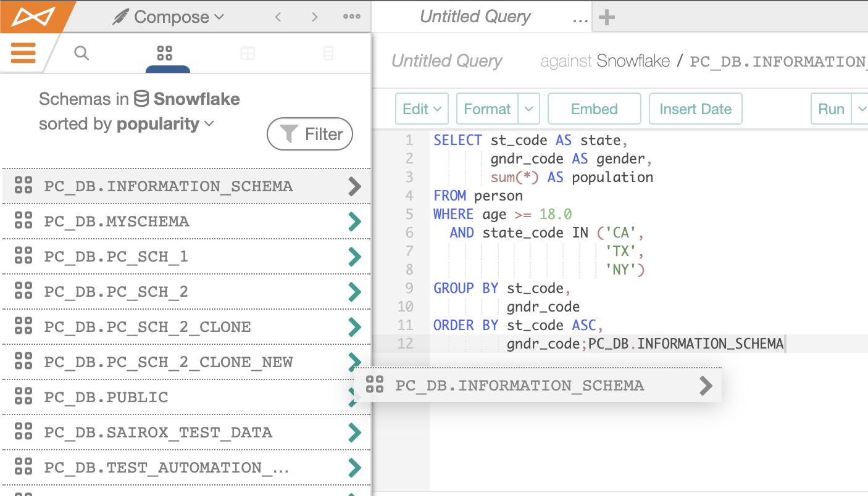Screen dimensions: 868x496
Task: Go forward with right arrow
Action: (x=315, y=17)
